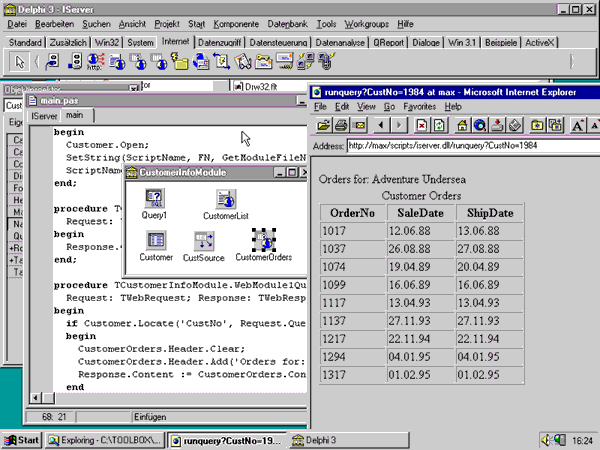Go forward with the IE Forward arrow
The width and height of the screenshot is (600, 450).
point(399,125)
